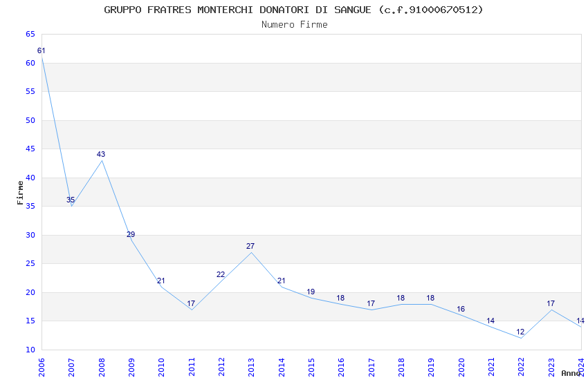Select the x-axis year 2017
This screenshot has height=380, width=588.
[x=371, y=368]
